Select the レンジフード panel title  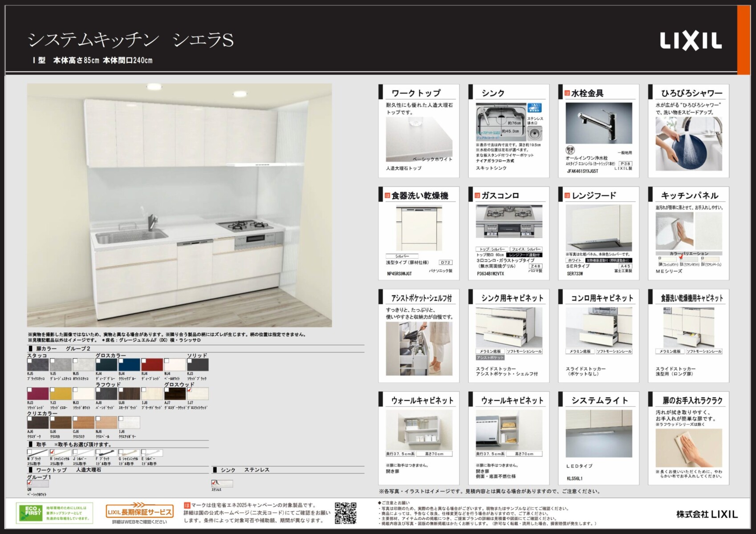(x=594, y=195)
